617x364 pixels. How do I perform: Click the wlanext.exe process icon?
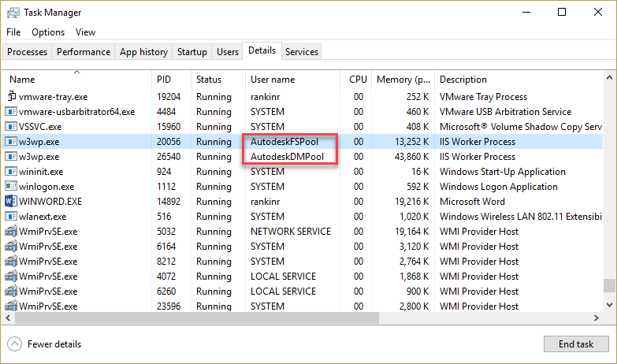coord(11,217)
